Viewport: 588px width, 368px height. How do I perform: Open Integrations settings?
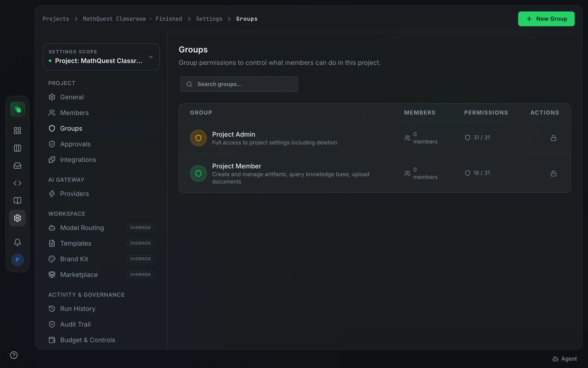101,160
